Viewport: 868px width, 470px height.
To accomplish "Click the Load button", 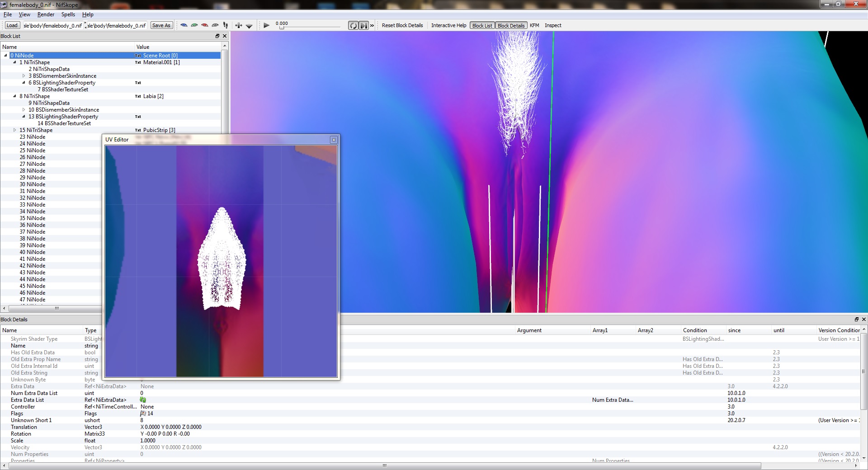I will tap(12, 26).
